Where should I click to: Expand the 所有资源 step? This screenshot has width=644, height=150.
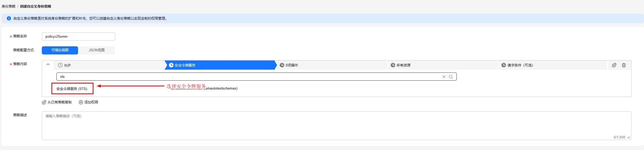click(442, 65)
